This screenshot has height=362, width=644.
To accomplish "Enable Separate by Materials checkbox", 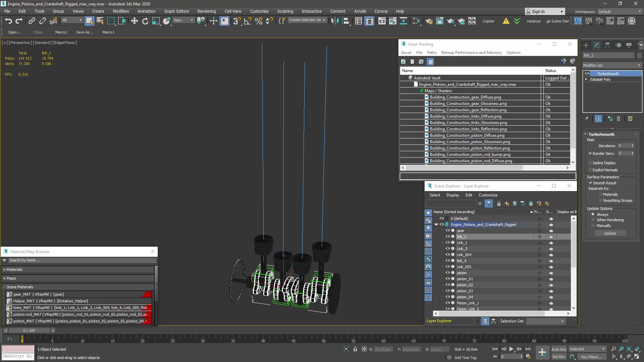I will [601, 194].
